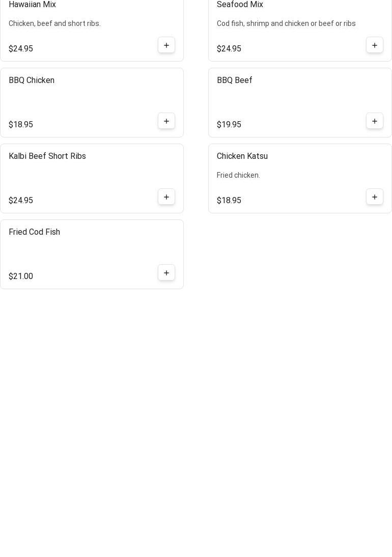The width and height of the screenshot is (392, 557).
Task: Add BBQ Beef using its plus icon
Action: tap(375, 121)
